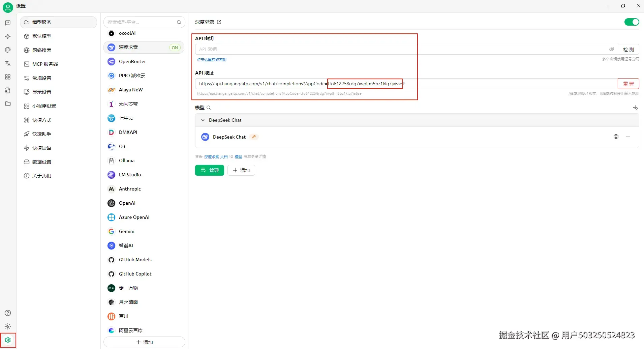Open DeepSeek Chat model settings gear

pyautogui.click(x=616, y=137)
